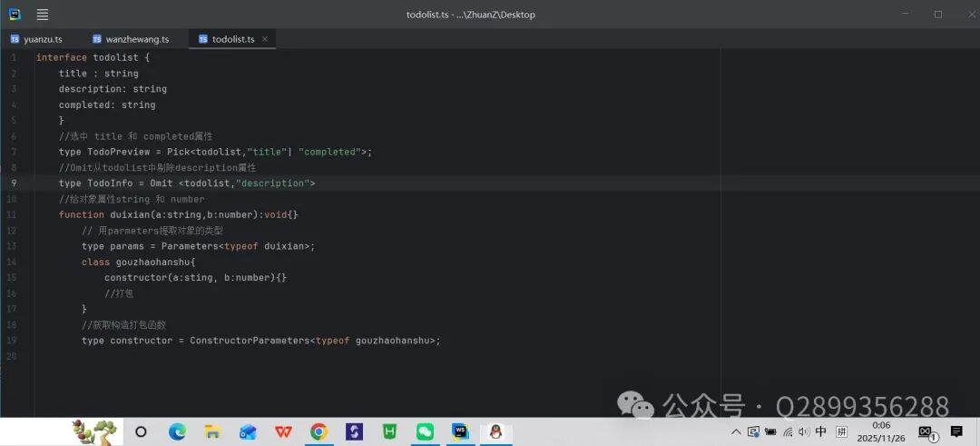This screenshot has width=980, height=446.
Task: Click the '//打包' comment line
Action: [119, 293]
